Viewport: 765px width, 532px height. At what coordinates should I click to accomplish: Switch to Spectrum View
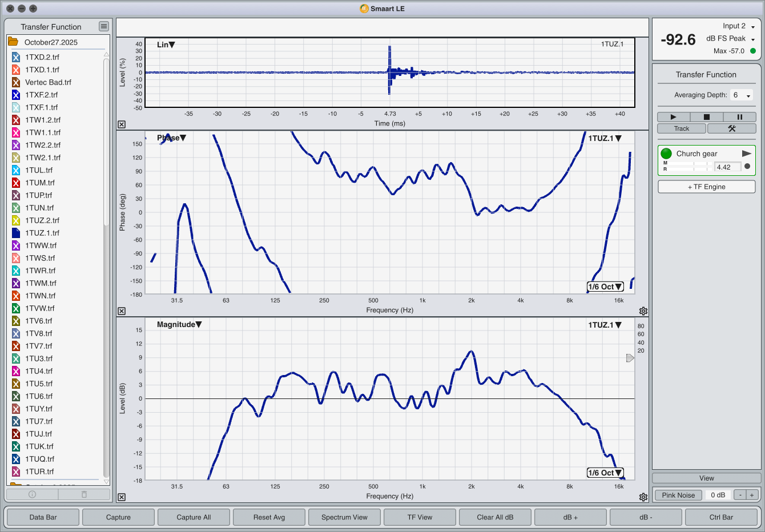click(344, 517)
